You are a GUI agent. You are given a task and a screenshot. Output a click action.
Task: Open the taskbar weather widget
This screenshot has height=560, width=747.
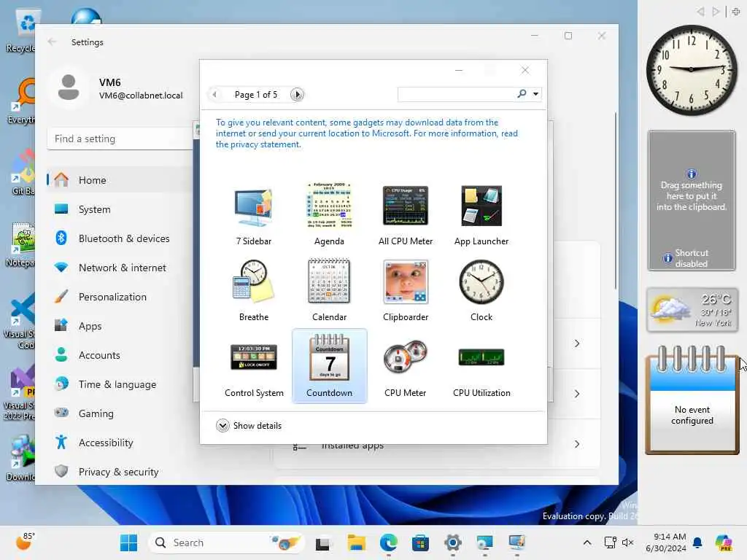24,542
